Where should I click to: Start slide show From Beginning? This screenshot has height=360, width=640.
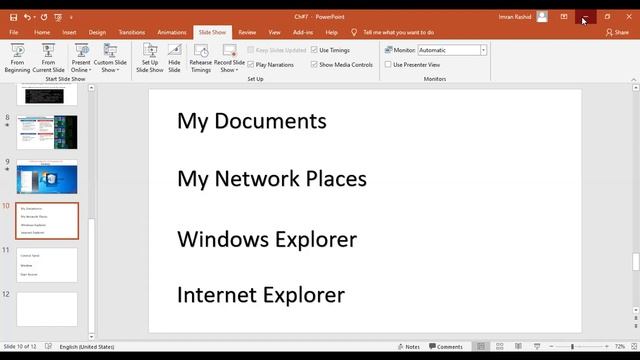17,58
